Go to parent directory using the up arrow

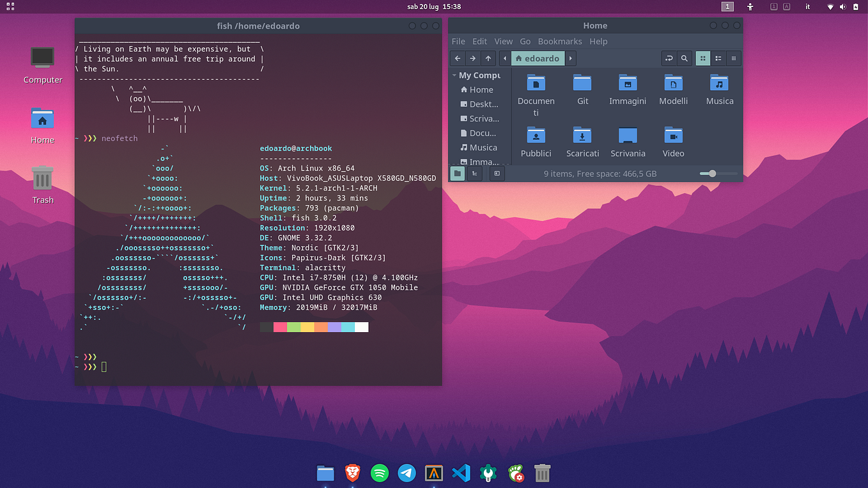(x=488, y=58)
